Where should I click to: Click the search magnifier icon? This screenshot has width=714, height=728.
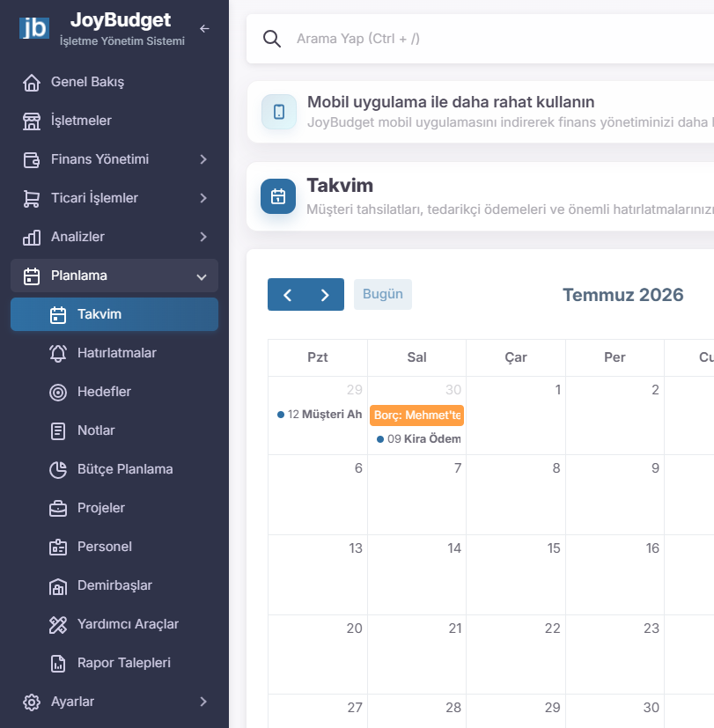271,39
